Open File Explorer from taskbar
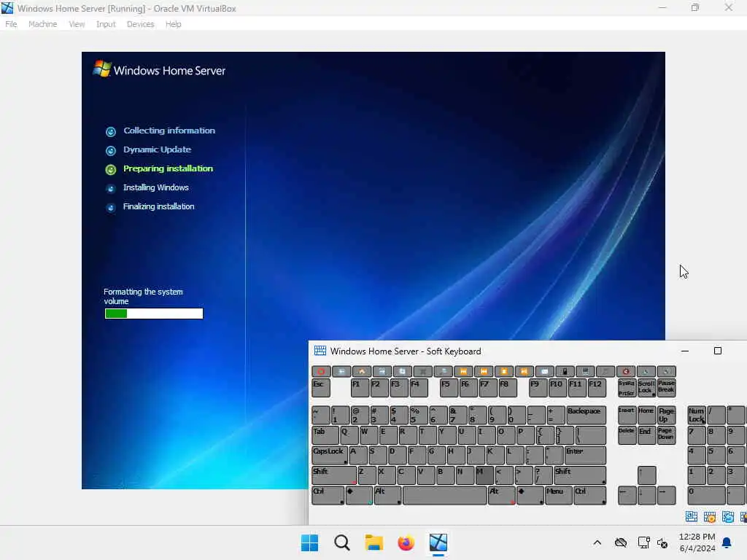This screenshot has height=560, width=747. (374, 542)
